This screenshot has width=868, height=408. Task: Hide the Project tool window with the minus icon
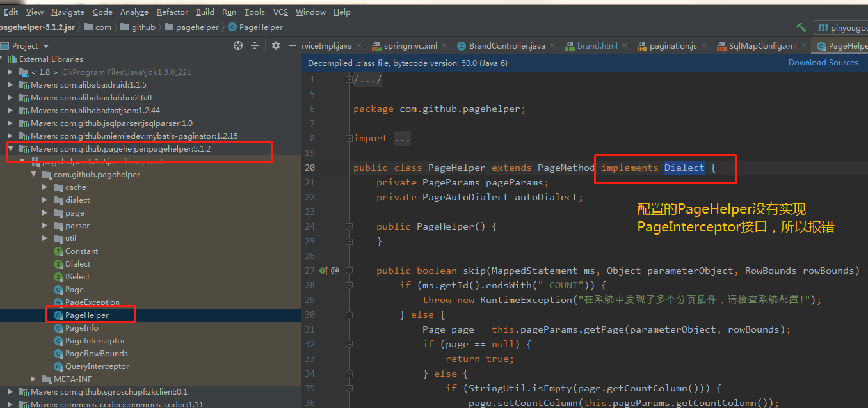point(292,45)
